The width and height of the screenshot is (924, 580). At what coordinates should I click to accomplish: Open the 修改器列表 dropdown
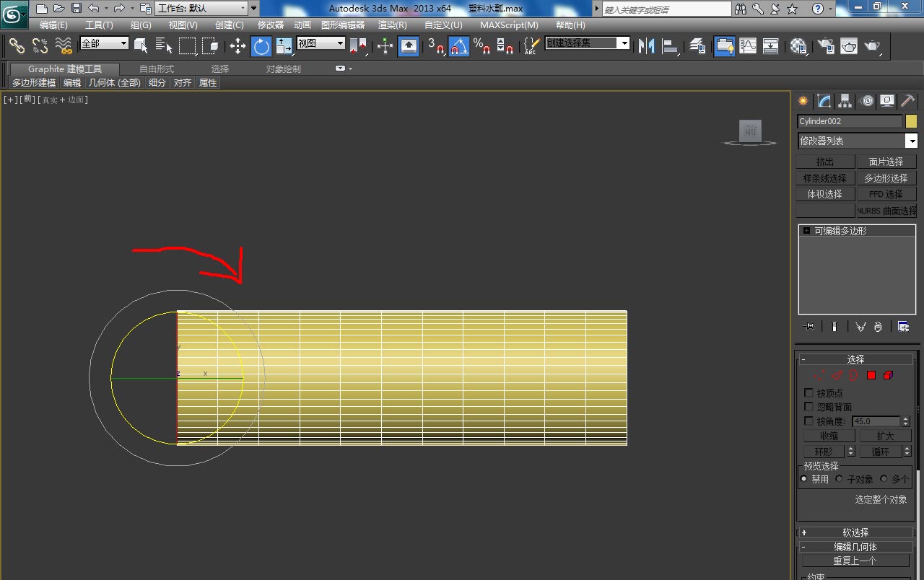(857, 141)
